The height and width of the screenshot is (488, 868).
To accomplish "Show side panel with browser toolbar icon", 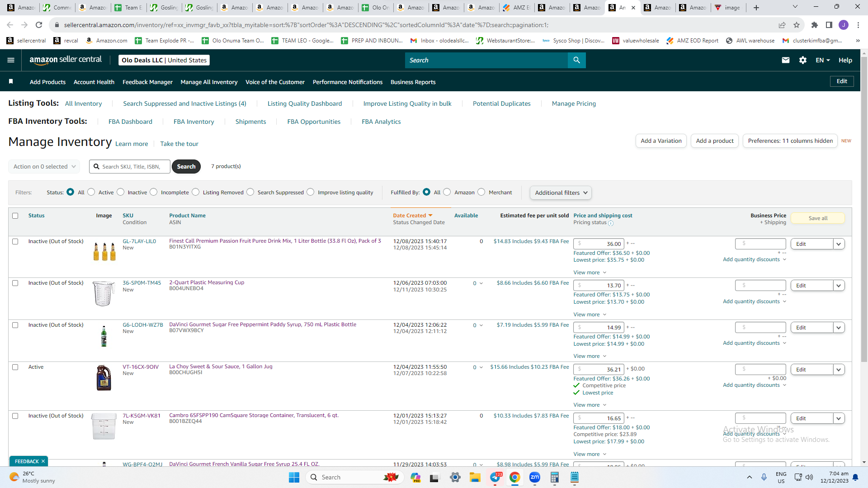I will coord(829,25).
